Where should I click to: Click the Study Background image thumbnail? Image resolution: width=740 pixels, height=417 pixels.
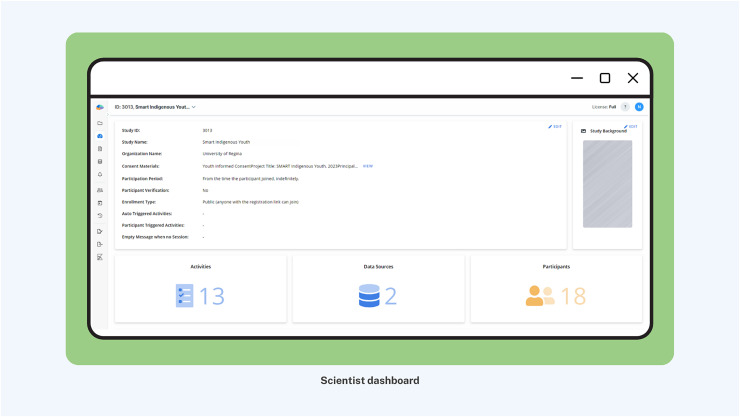(607, 184)
